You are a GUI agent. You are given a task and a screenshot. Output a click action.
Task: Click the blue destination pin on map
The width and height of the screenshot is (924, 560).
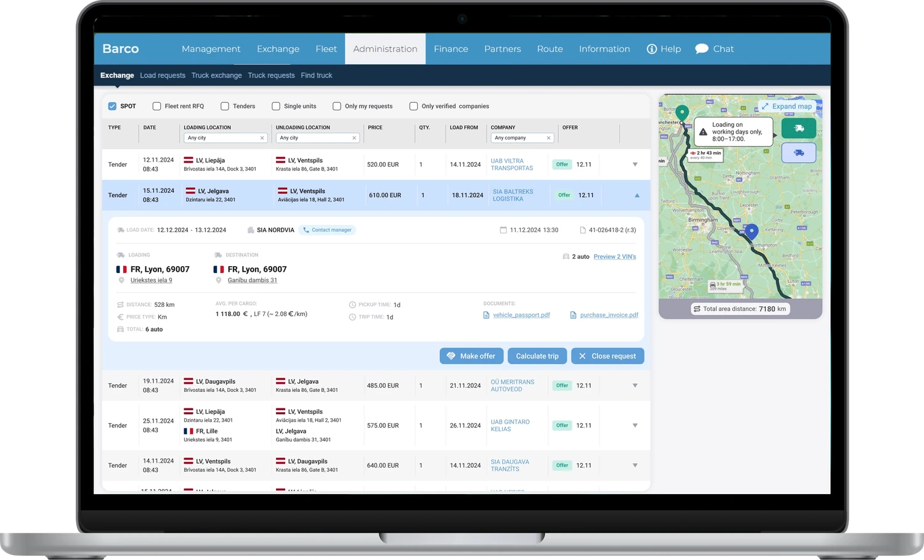(x=752, y=232)
